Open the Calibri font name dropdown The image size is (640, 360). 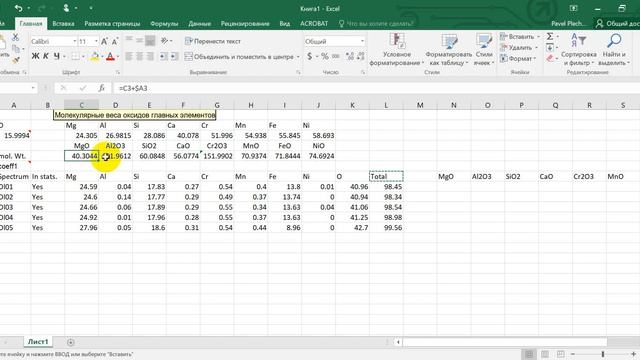(75, 41)
